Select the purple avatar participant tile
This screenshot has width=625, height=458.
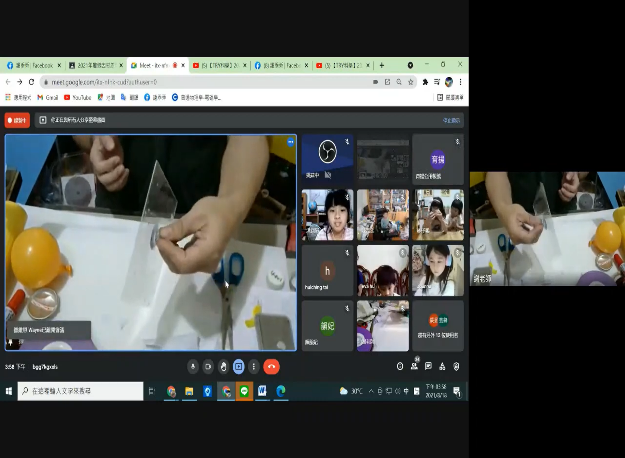(438, 159)
